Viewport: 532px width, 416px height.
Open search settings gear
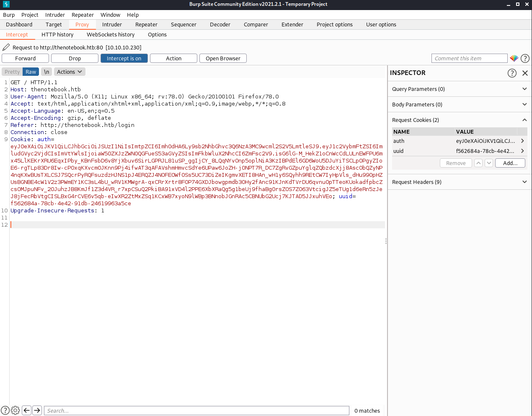(15, 411)
